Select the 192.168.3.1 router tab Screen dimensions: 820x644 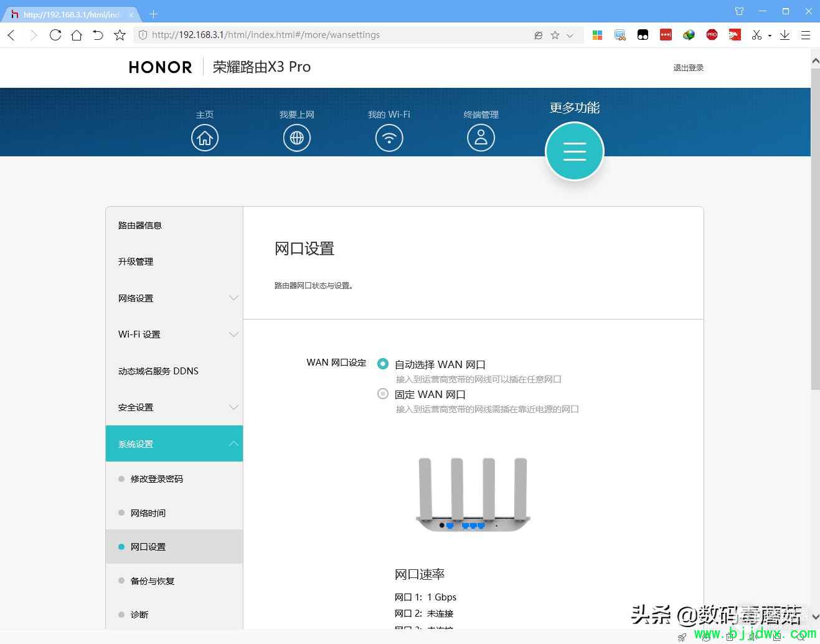click(72, 14)
